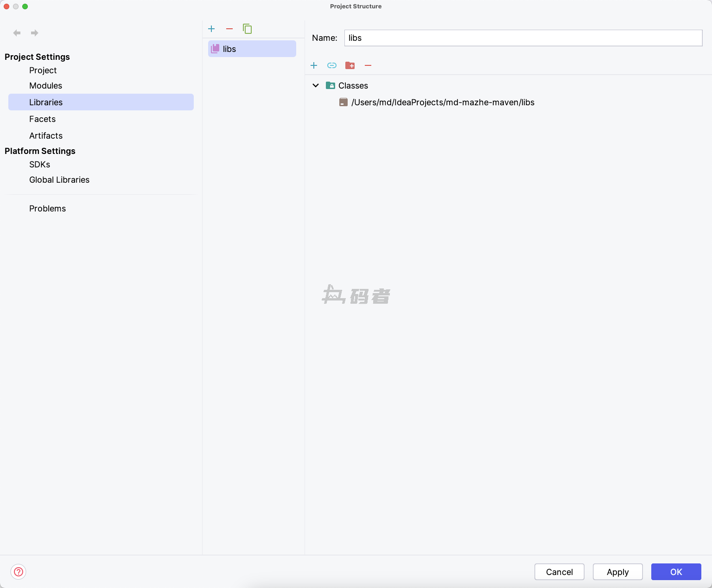This screenshot has width=712, height=588.
Task: Select the libs library entry
Action: coord(252,49)
